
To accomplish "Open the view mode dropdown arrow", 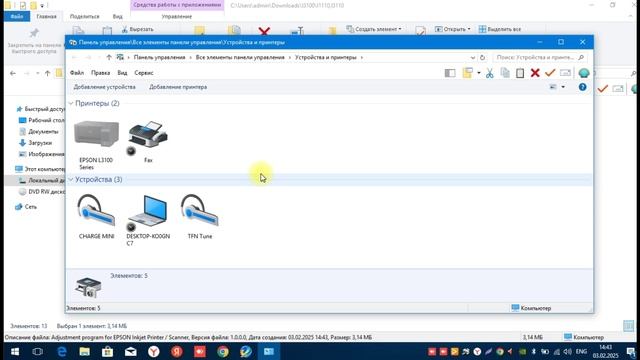I will (563, 87).
